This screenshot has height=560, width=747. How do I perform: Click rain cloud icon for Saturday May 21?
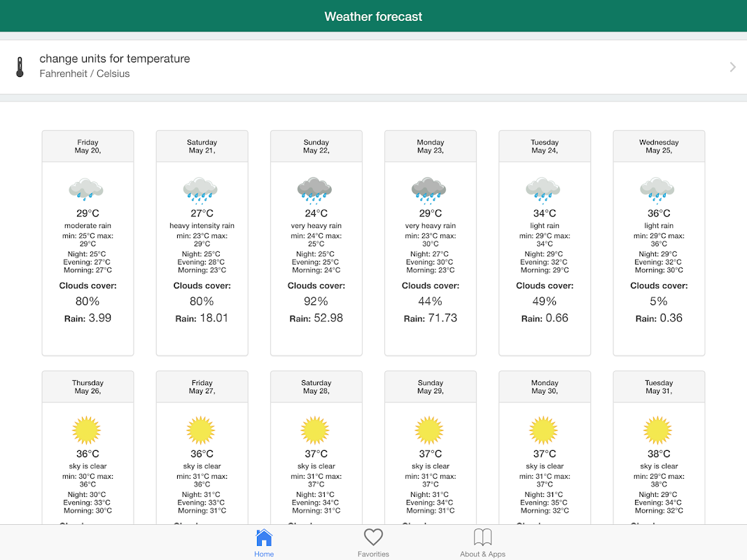[200, 190]
